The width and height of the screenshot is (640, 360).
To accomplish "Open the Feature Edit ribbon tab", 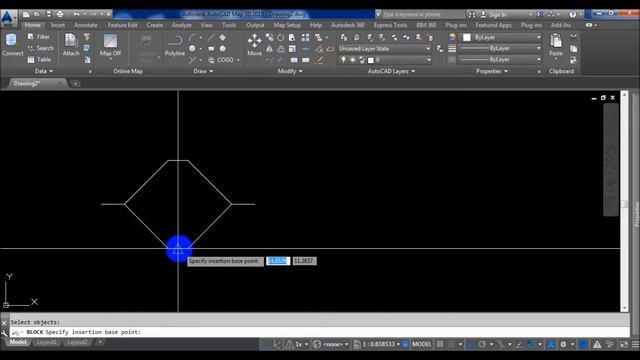I will click(122, 25).
